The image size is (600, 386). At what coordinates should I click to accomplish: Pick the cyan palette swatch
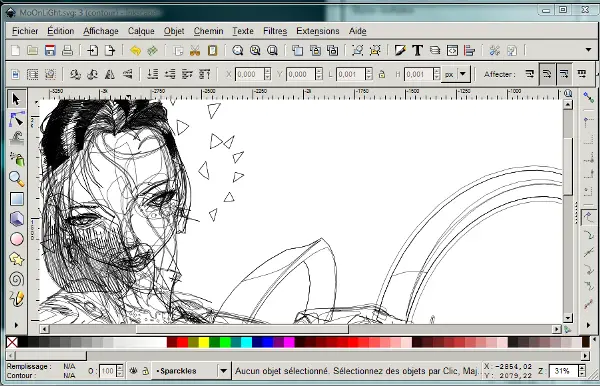point(246,342)
